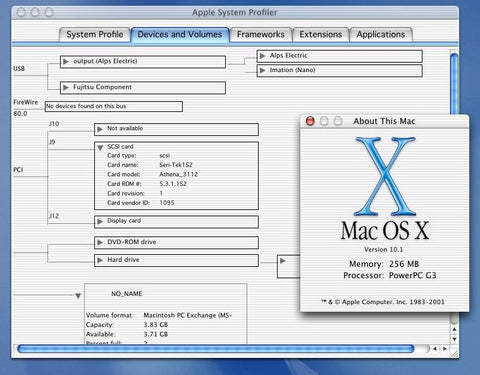Select the Card vendor ID value 1095
The image size is (480, 375).
coord(167,203)
